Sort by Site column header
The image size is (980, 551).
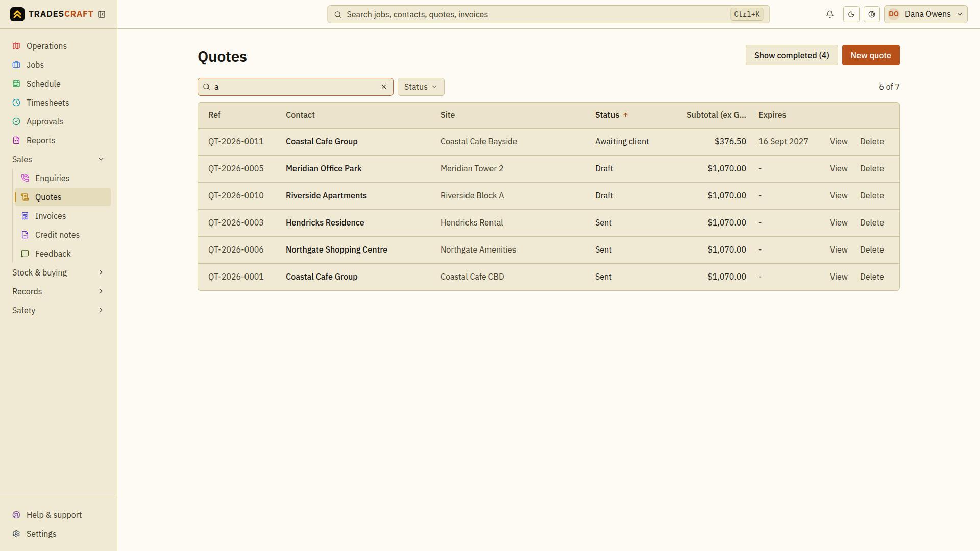(x=448, y=115)
